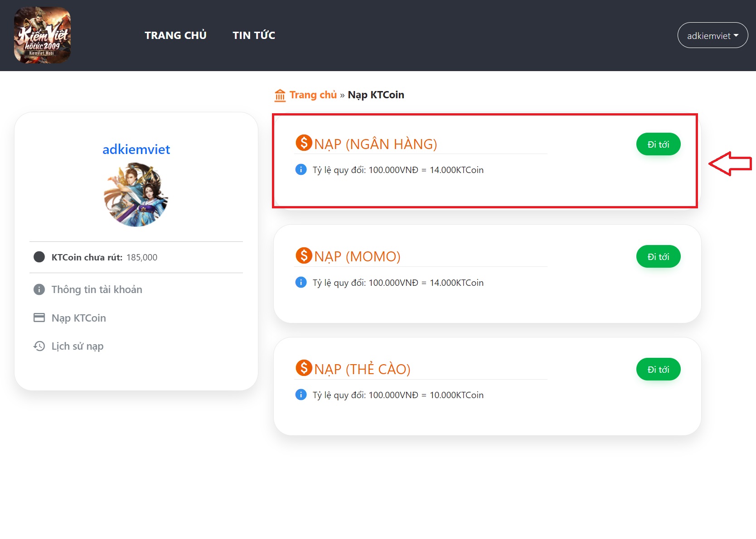Screen dimensions: 756x539
Task: Open the TIN TỨC menu item
Action: [254, 35]
